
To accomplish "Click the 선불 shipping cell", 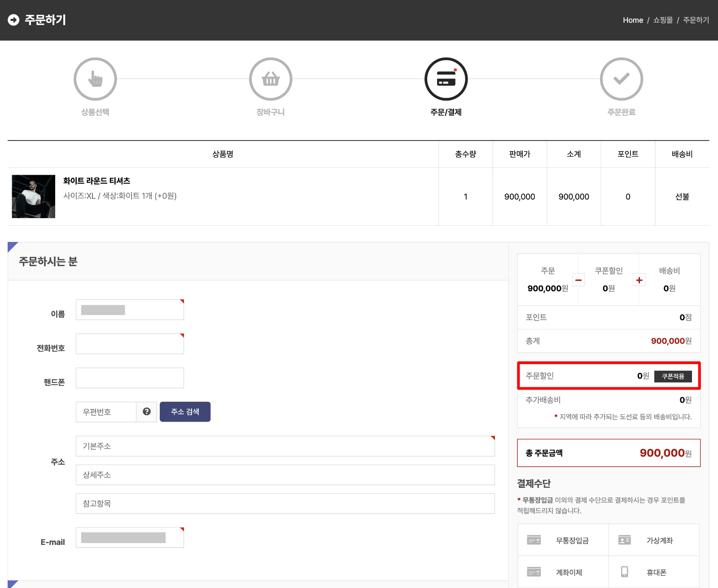I will click(x=682, y=197).
